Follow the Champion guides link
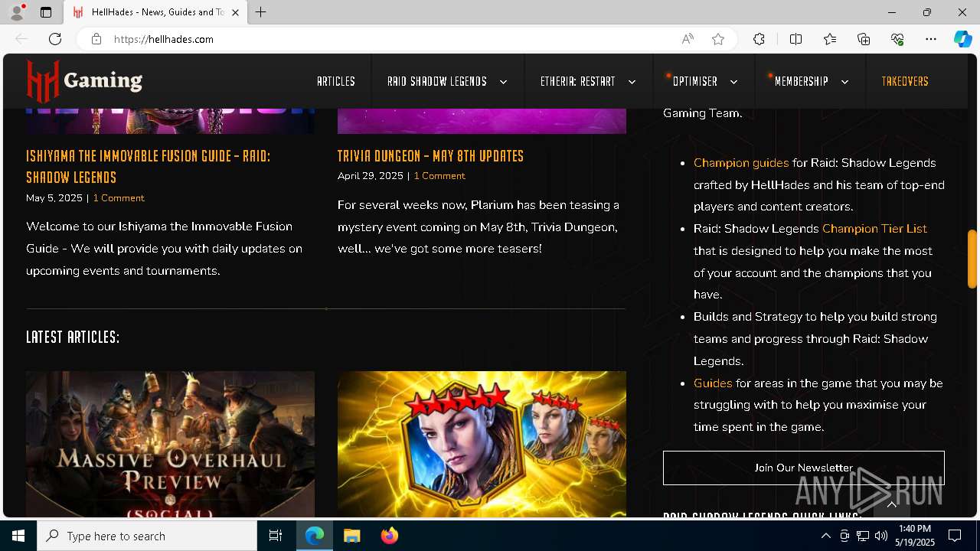 [x=741, y=163]
